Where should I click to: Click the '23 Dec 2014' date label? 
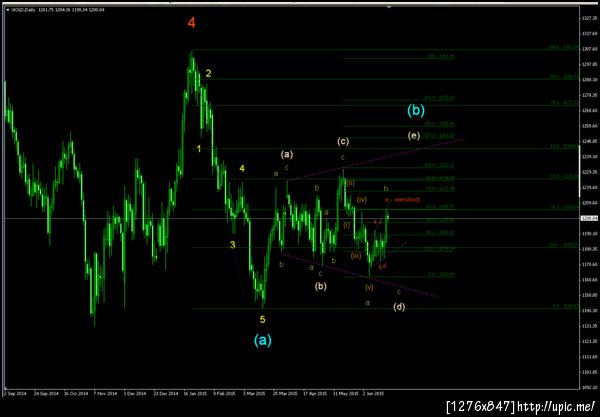(166, 393)
